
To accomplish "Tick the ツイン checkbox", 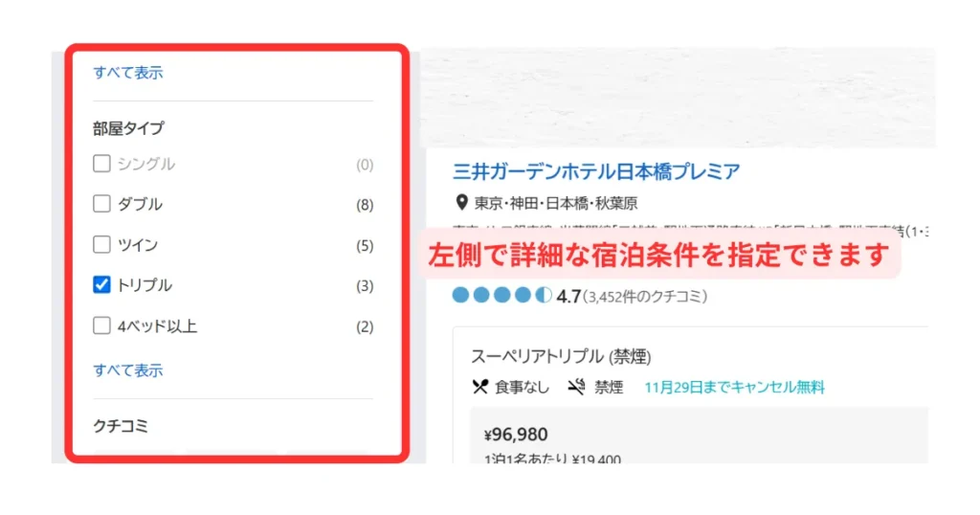I will (101, 244).
